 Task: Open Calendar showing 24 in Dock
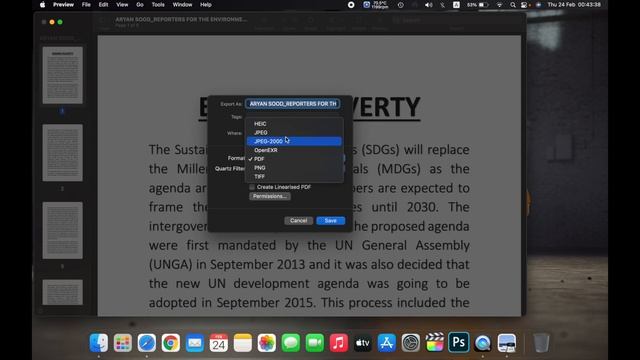(219, 343)
